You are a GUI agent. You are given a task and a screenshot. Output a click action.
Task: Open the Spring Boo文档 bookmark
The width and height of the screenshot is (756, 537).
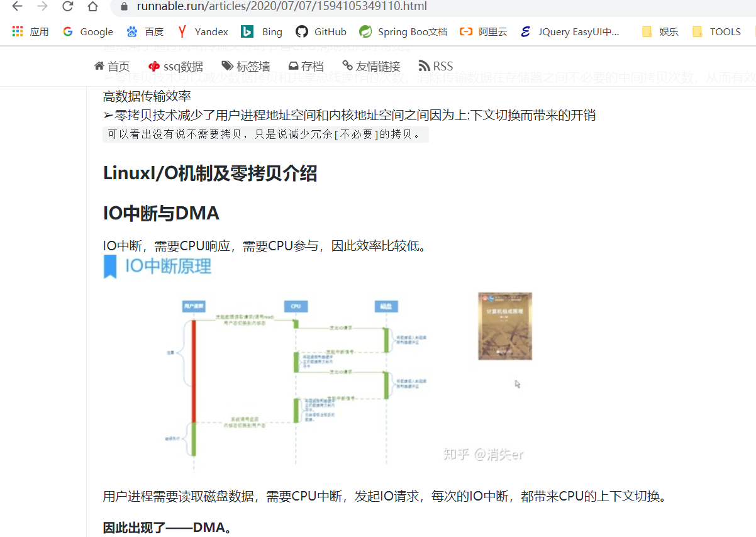pos(404,31)
